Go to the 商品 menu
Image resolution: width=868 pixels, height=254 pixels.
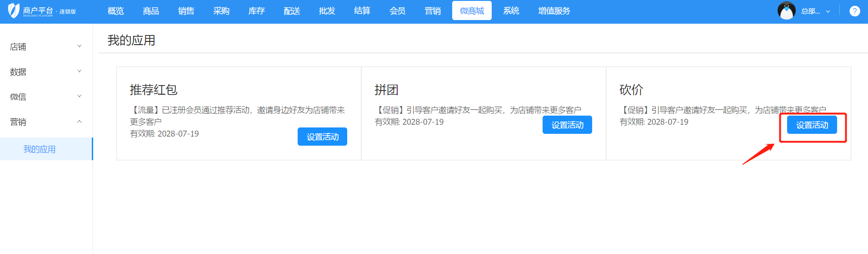(151, 11)
